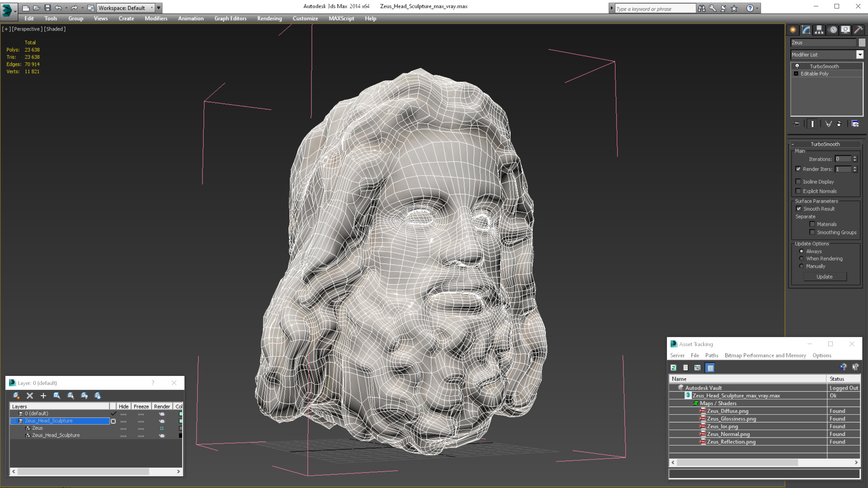Viewport: 868px width, 488px height.
Task: Delete layer using the X icon
Action: tap(30, 396)
